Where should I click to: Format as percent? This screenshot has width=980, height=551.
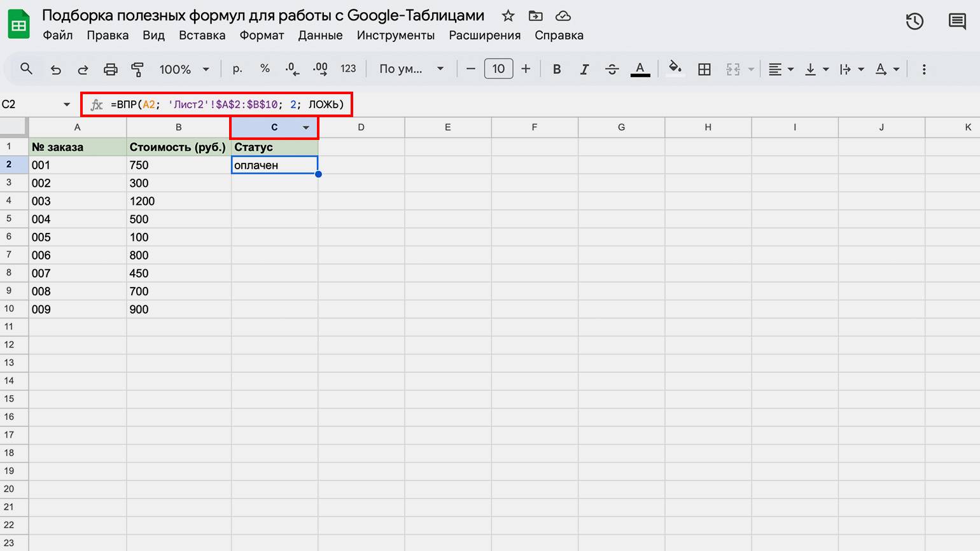click(x=265, y=69)
